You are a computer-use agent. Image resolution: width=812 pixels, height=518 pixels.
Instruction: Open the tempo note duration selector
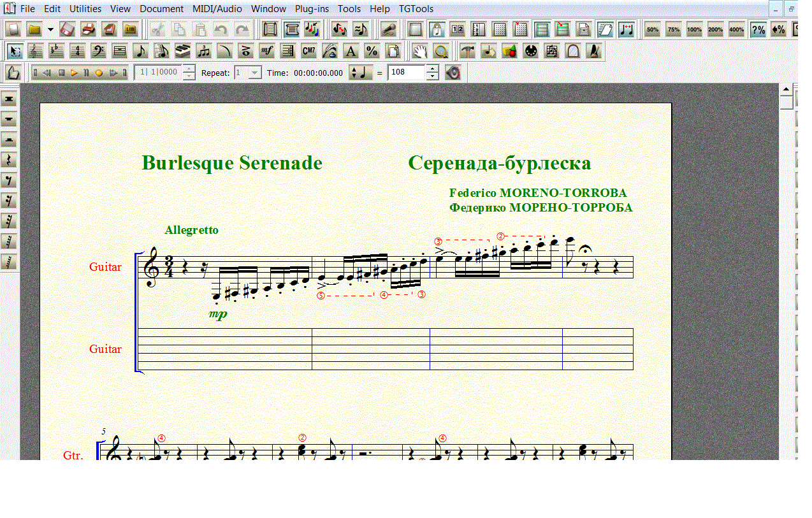point(361,73)
